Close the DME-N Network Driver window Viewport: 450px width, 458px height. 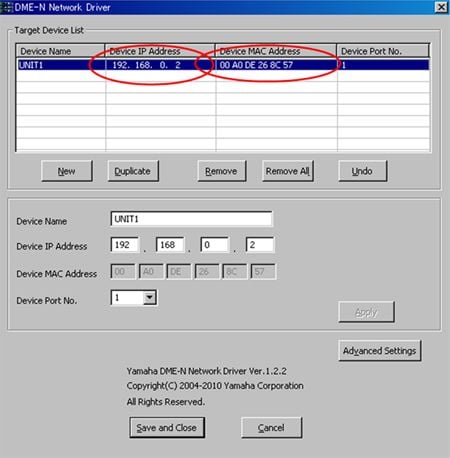[441, 7]
